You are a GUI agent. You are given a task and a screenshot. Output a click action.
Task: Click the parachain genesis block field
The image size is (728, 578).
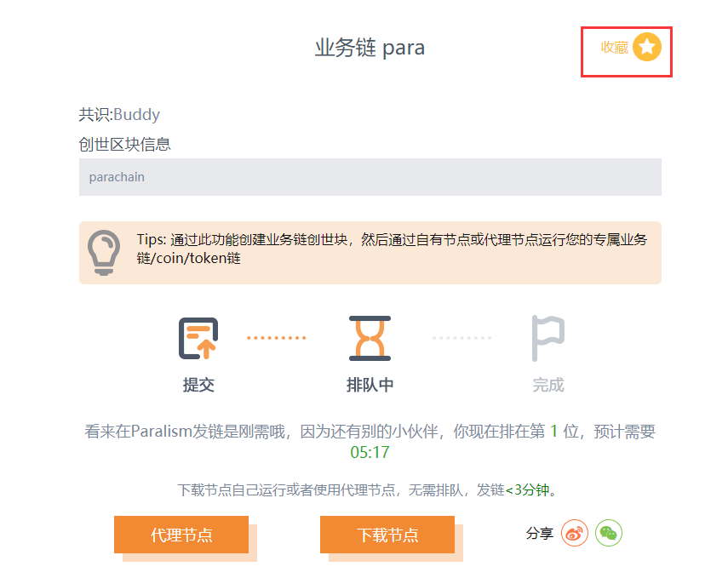click(x=370, y=177)
